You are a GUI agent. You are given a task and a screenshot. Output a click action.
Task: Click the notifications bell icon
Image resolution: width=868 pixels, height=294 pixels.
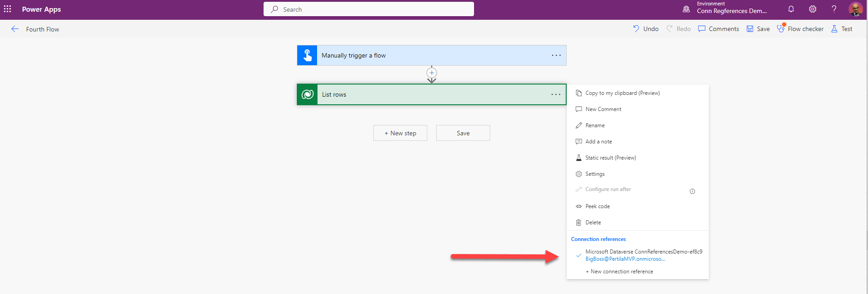791,9
